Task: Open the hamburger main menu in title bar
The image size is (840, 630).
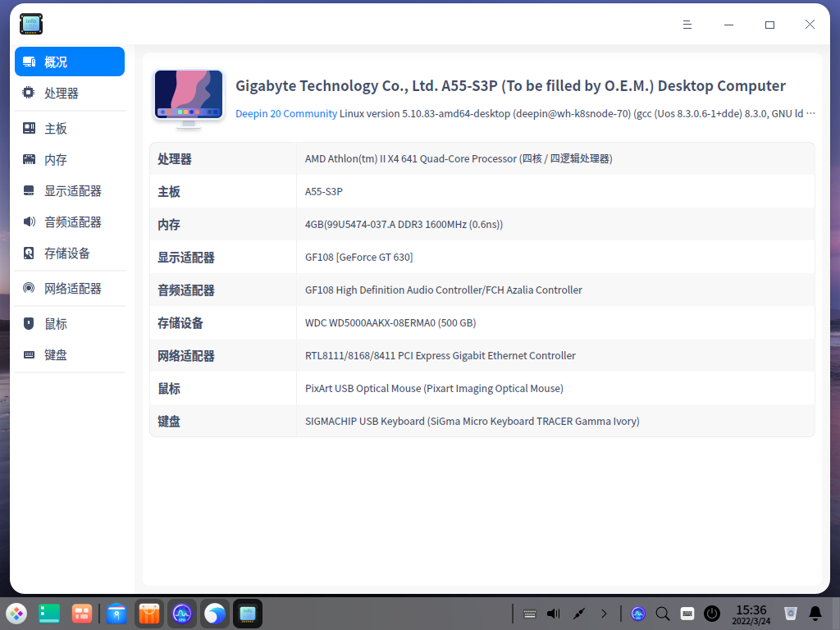Action: pyautogui.click(x=687, y=25)
